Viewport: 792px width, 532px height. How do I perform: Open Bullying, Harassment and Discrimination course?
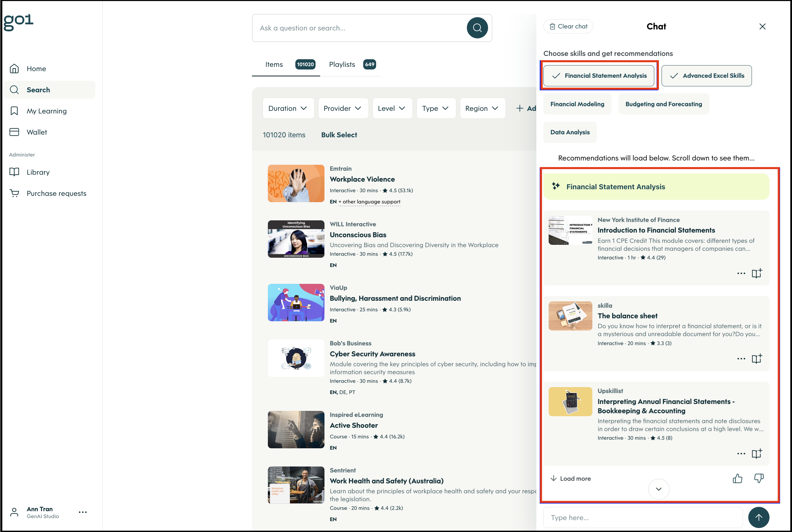[x=395, y=298]
